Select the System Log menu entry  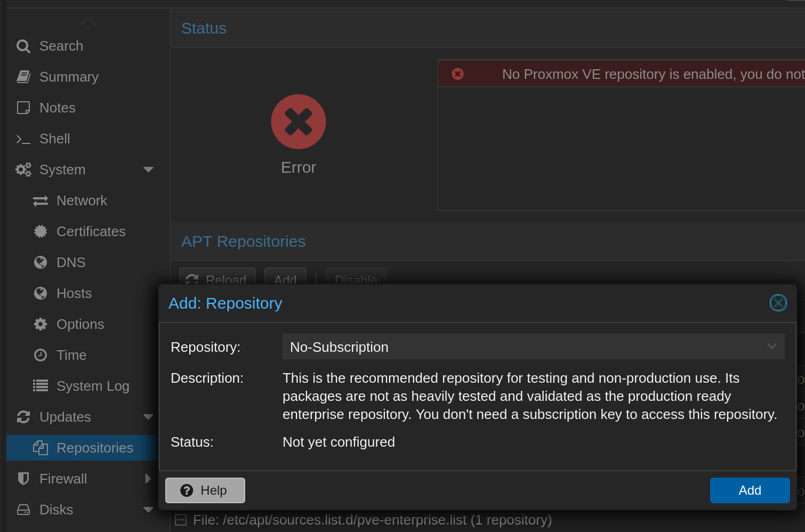click(83, 386)
